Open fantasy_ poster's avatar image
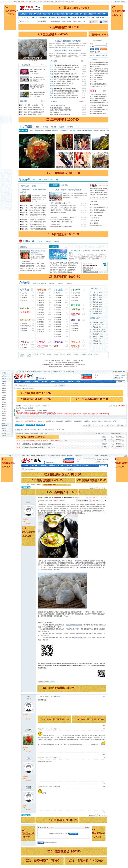128x868 pixels. [29, 511]
